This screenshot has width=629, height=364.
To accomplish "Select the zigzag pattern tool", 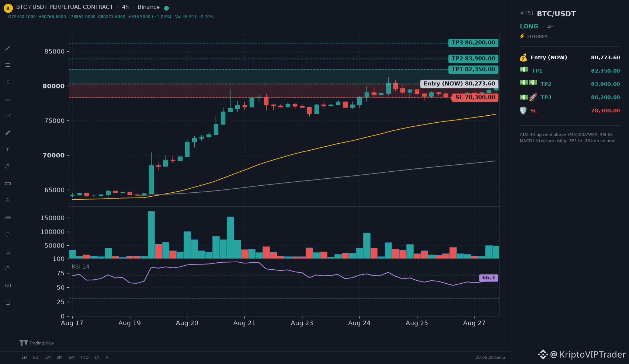I will 8,116.
